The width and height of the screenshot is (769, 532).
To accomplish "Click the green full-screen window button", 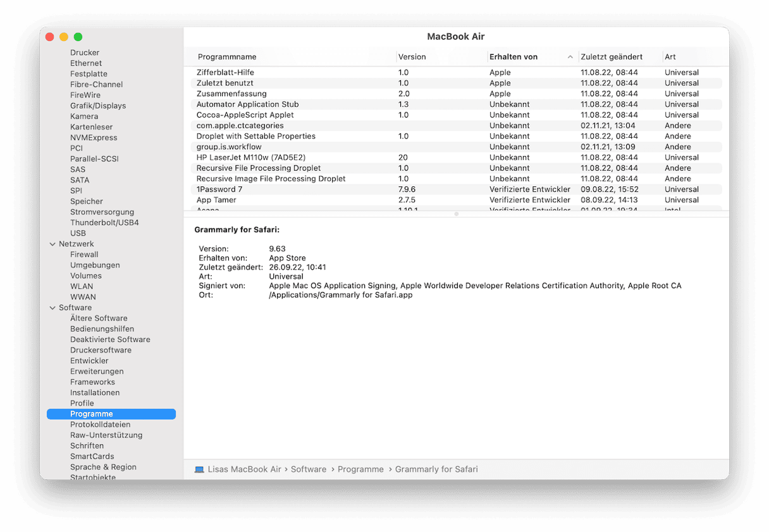I will 78,37.
